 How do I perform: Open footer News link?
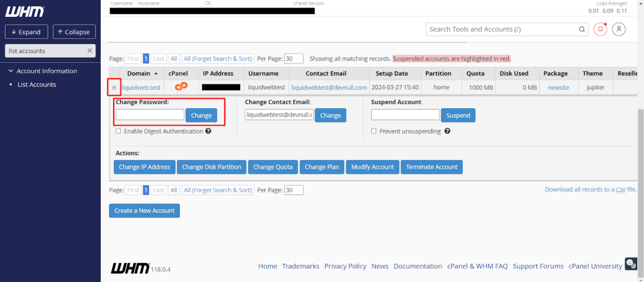(x=380, y=266)
